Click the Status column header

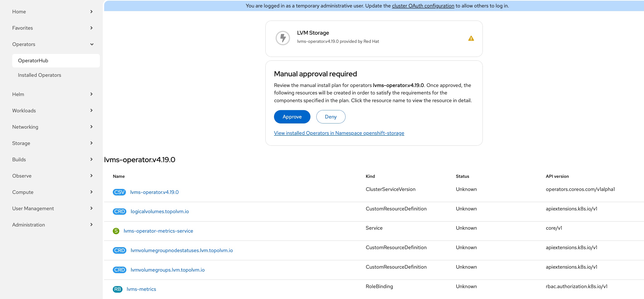click(x=462, y=176)
